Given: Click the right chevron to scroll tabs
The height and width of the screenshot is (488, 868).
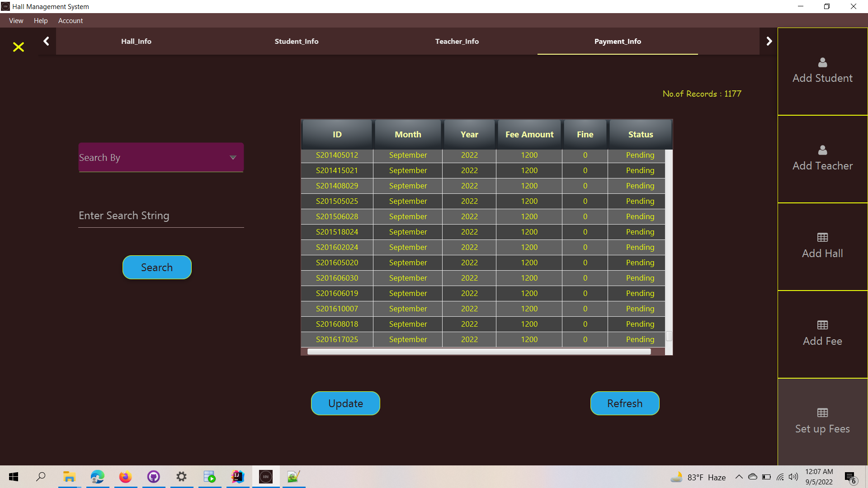Looking at the screenshot, I should coord(769,41).
